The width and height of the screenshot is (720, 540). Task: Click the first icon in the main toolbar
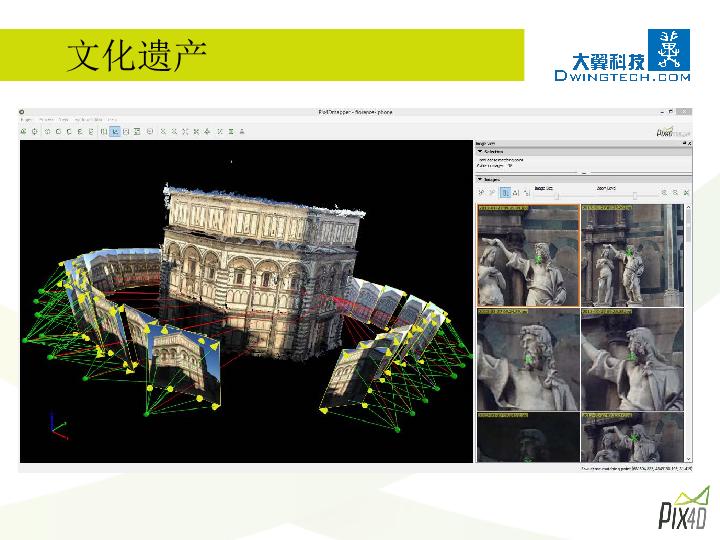click(24, 131)
